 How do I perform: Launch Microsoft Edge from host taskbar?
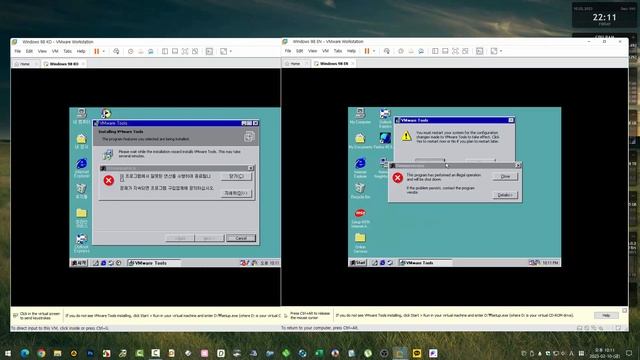pyautogui.click(x=24, y=353)
